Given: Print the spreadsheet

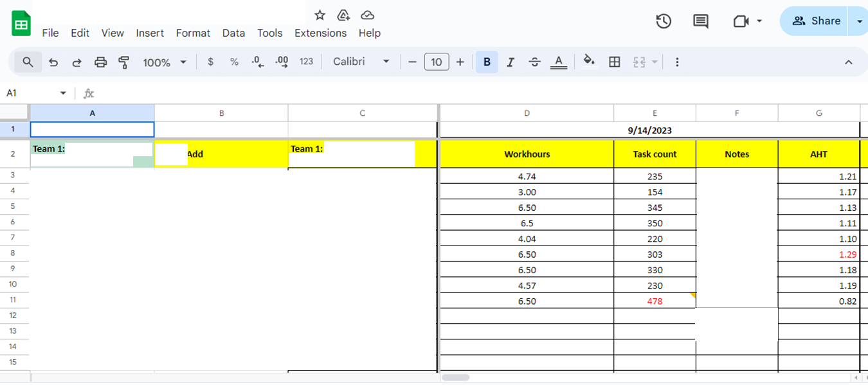Looking at the screenshot, I should pyautogui.click(x=100, y=62).
